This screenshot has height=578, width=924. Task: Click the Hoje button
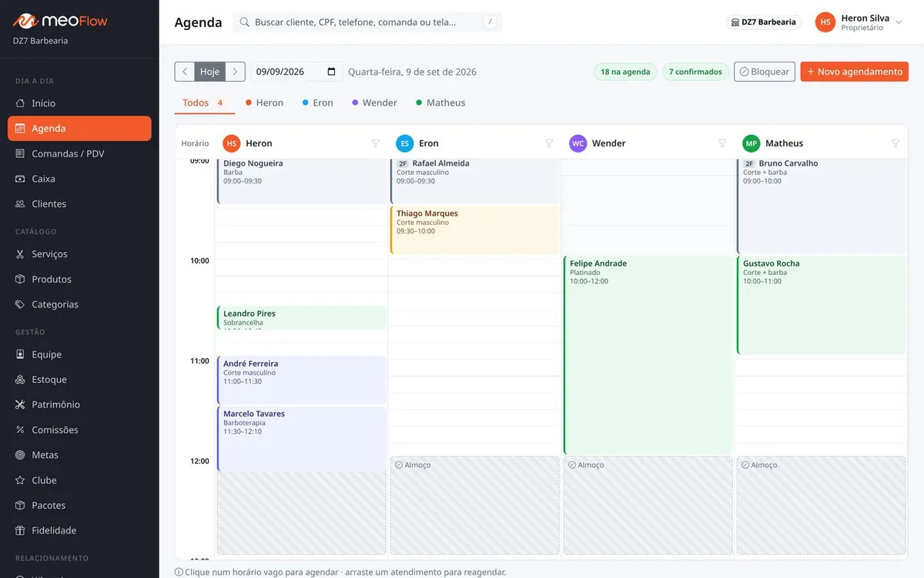coord(210,72)
